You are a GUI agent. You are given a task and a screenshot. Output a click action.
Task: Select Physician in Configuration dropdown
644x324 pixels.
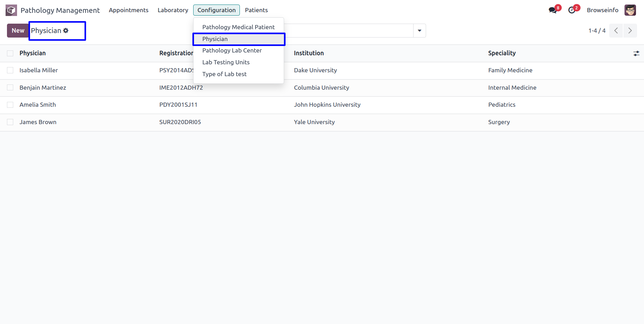pos(238,39)
